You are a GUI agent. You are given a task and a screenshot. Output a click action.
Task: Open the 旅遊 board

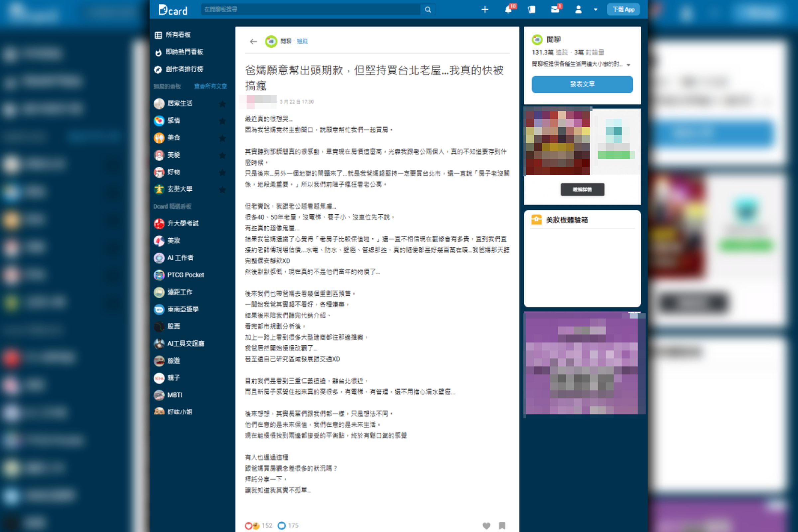(x=167, y=361)
